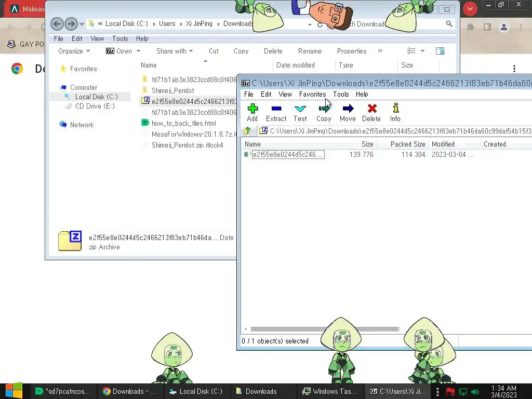Click the 7z Open button in Explorer

tap(119, 51)
